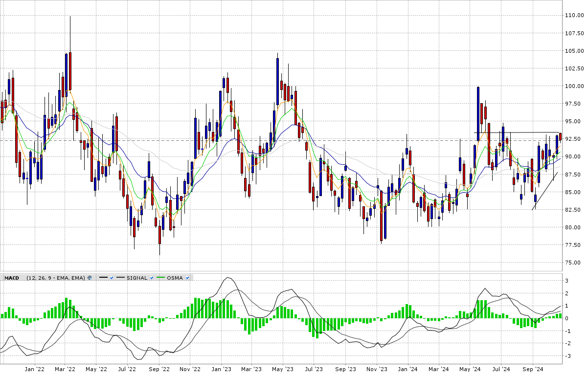Toggle the MACD black line checkbox
This screenshot has width=588, height=376.
pos(112,278)
